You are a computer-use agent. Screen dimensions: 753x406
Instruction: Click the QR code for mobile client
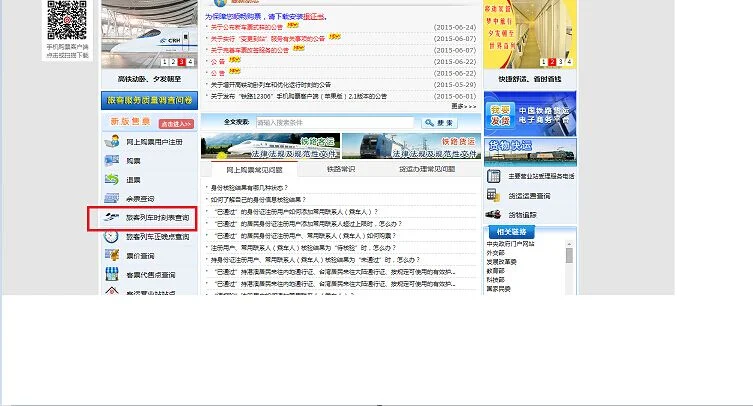tap(67, 20)
